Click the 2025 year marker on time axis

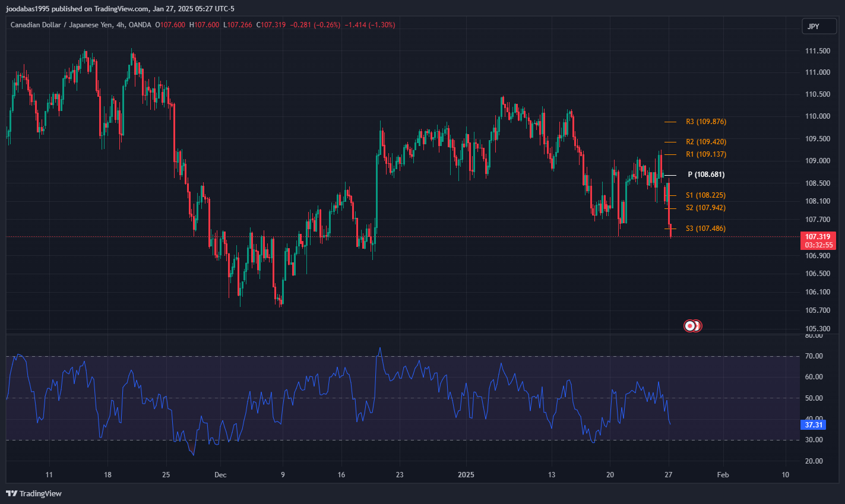pos(466,475)
